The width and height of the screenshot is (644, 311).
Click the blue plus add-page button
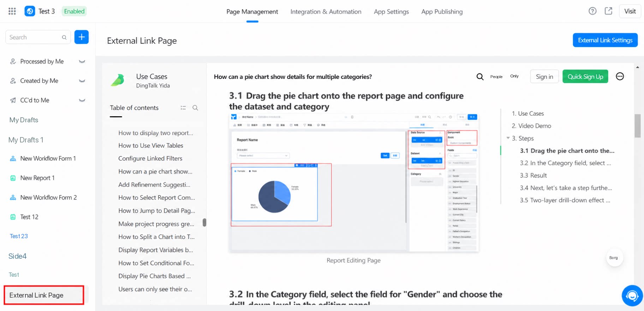tap(82, 37)
